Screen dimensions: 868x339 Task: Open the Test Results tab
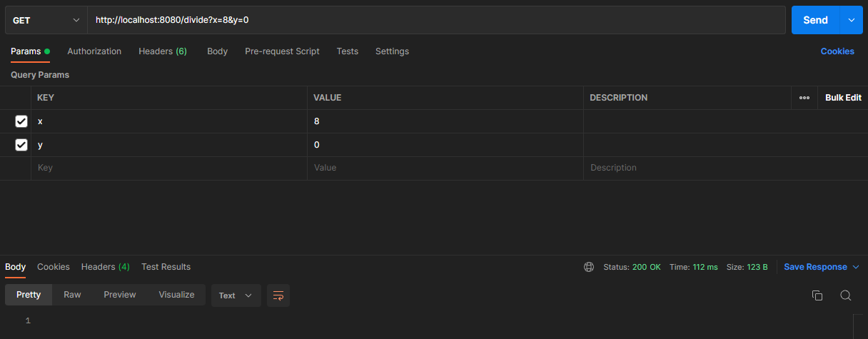[166, 267]
